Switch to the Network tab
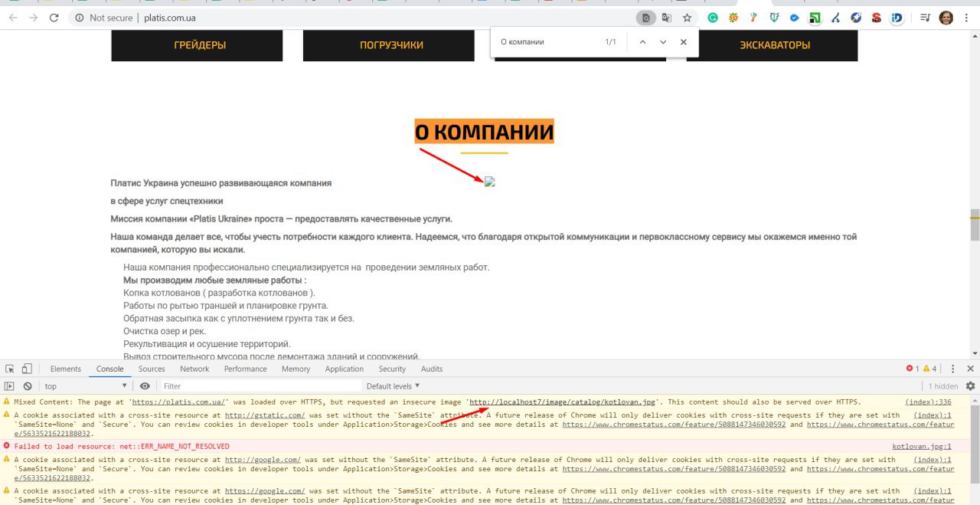980x505 pixels. click(x=194, y=369)
